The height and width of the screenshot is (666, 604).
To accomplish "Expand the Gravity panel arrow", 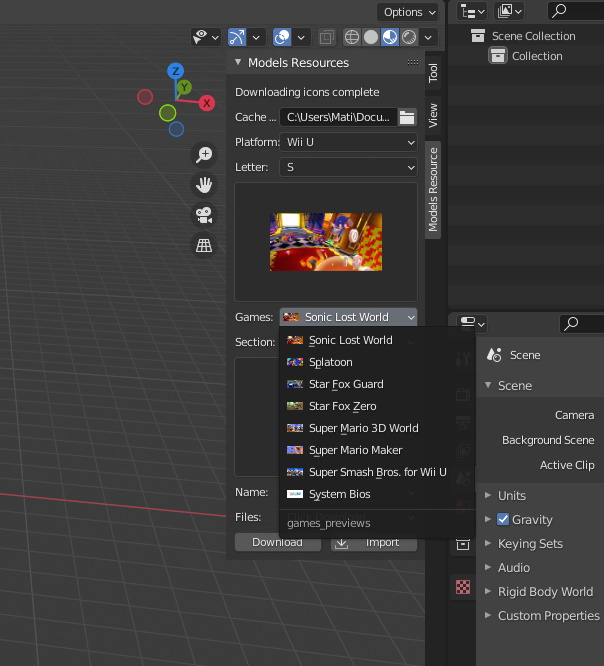I will pyautogui.click(x=488, y=519).
